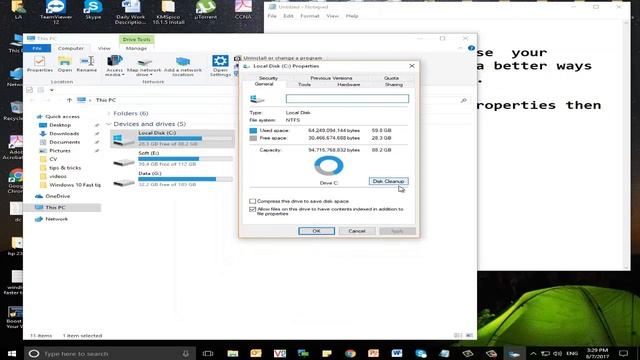This screenshot has width=640, height=360.
Task: Click Add a network location icon
Action: [182, 66]
